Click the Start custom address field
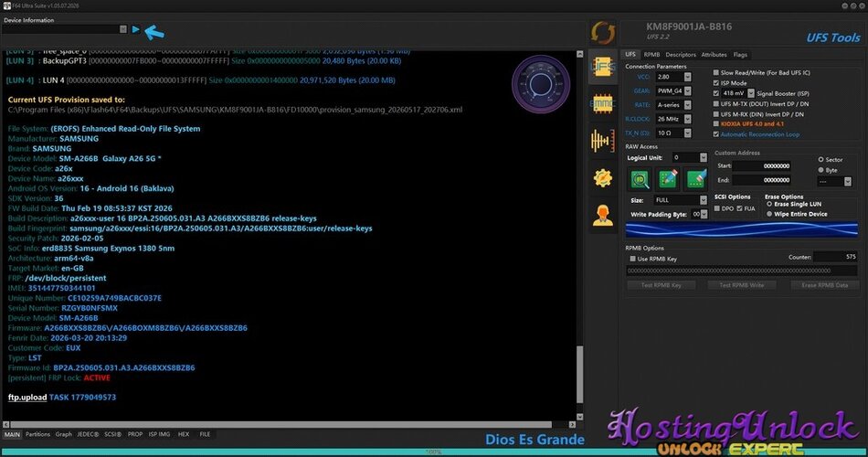Image resolution: width=868 pixels, height=457 pixels. click(763, 165)
